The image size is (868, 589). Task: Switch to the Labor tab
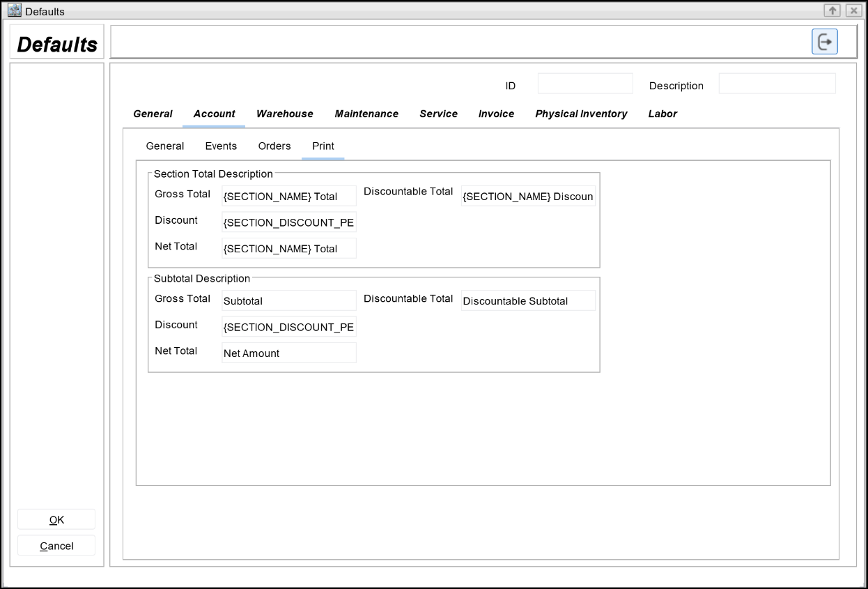pyautogui.click(x=662, y=114)
